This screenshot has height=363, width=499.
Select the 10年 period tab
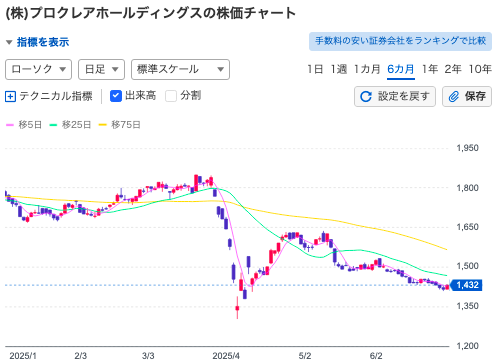coord(480,69)
